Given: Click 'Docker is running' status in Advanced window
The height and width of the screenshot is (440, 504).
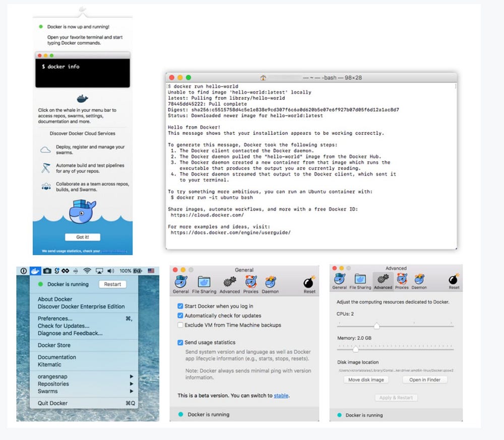Looking at the screenshot, I should click(x=364, y=415).
